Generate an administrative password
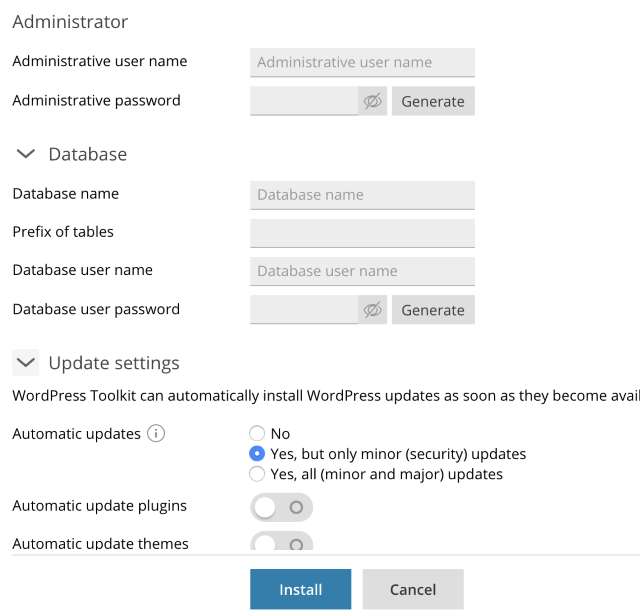The image size is (640, 614). [433, 101]
